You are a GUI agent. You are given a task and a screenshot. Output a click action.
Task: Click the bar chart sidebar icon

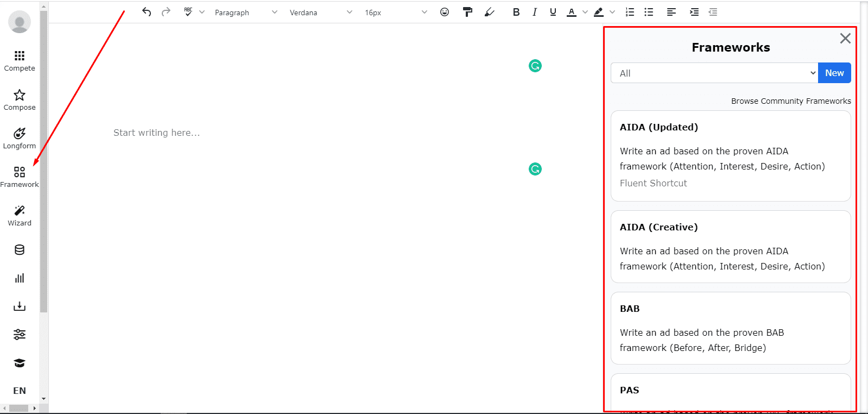tap(20, 278)
